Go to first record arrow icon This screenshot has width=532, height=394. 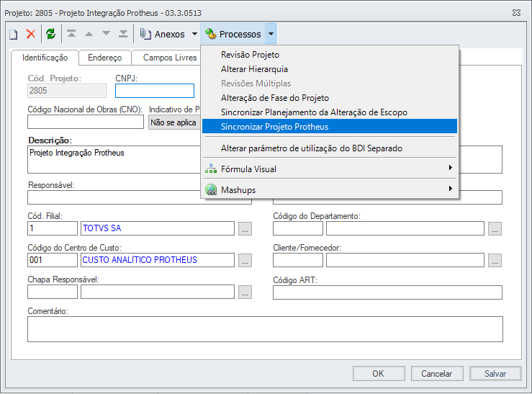click(71, 34)
